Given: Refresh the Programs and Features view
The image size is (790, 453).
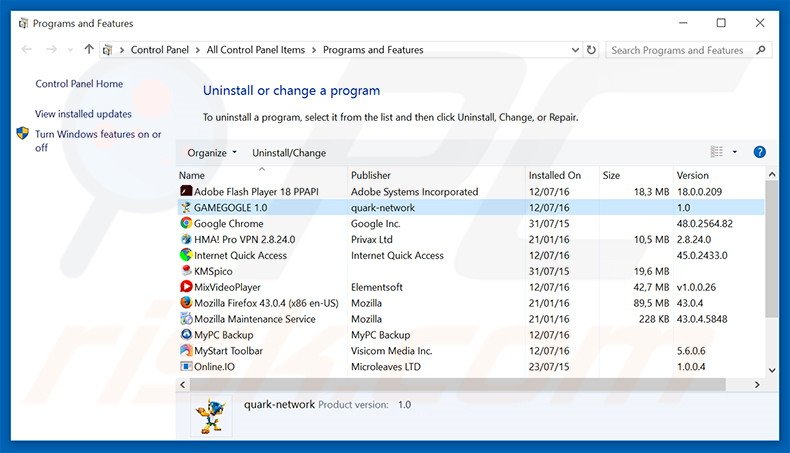Looking at the screenshot, I should tap(591, 50).
